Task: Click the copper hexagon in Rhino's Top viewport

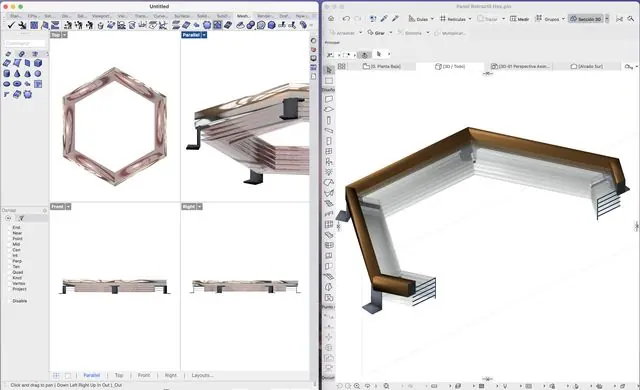Action: point(68,126)
